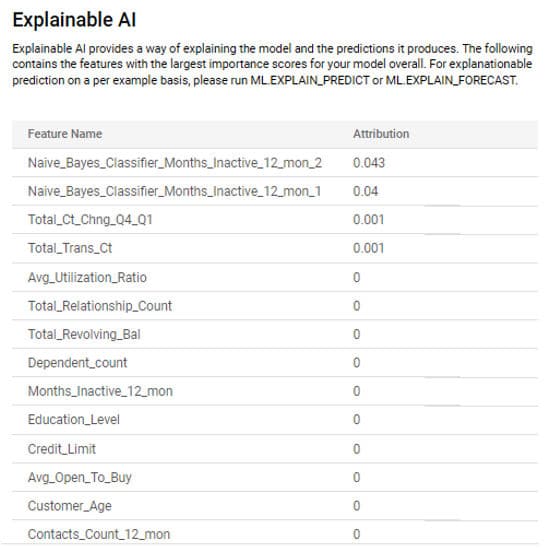Click the Education_Level row

tap(275, 420)
